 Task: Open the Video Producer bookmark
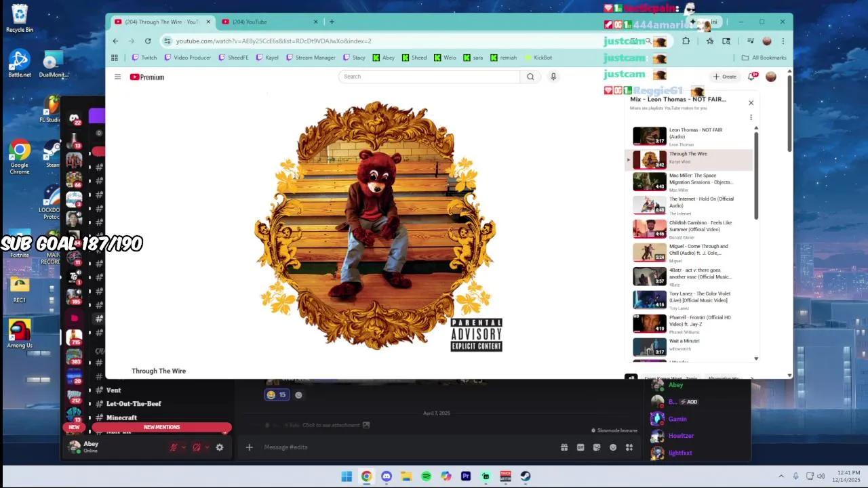click(188, 58)
